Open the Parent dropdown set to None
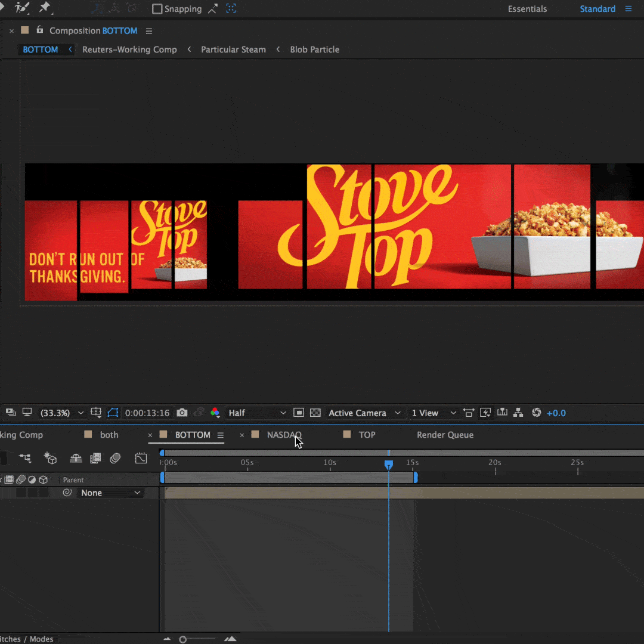Viewport: 644px width, 644px height. click(110, 493)
